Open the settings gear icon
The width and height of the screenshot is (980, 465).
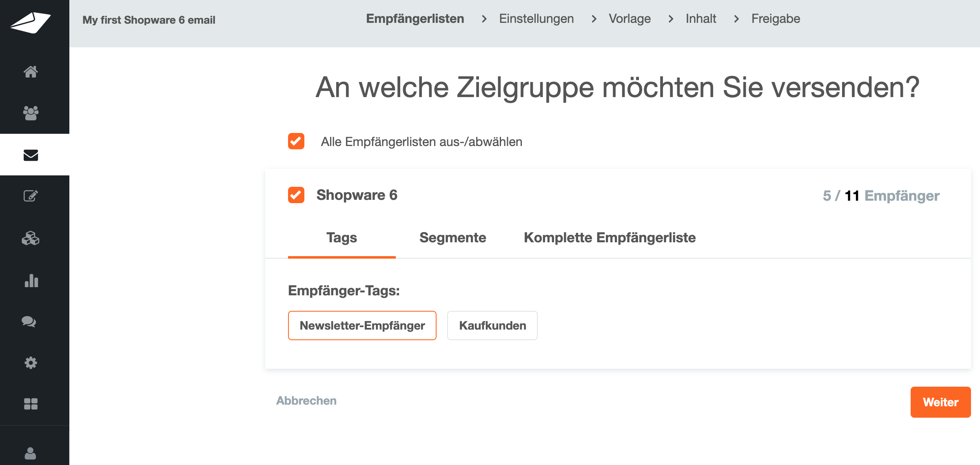31,363
